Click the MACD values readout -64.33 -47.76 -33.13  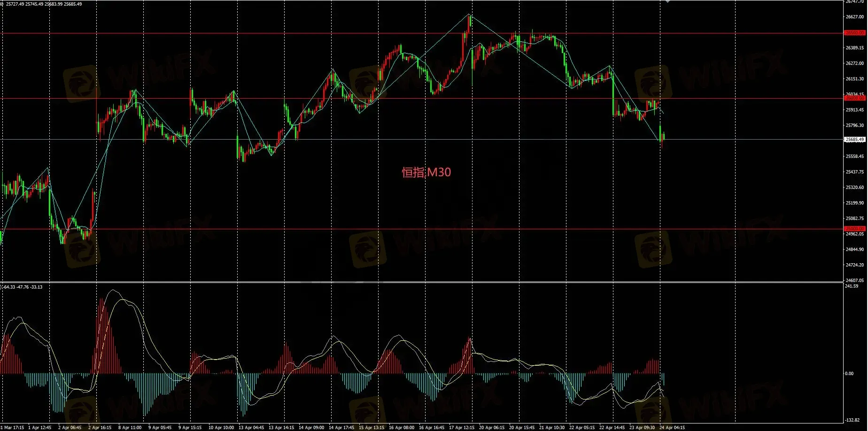(23, 287)
